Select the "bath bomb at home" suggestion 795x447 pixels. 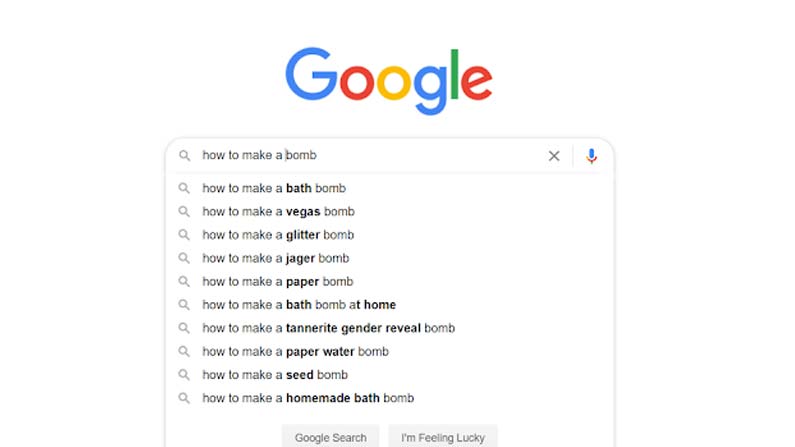pos(389,305)
